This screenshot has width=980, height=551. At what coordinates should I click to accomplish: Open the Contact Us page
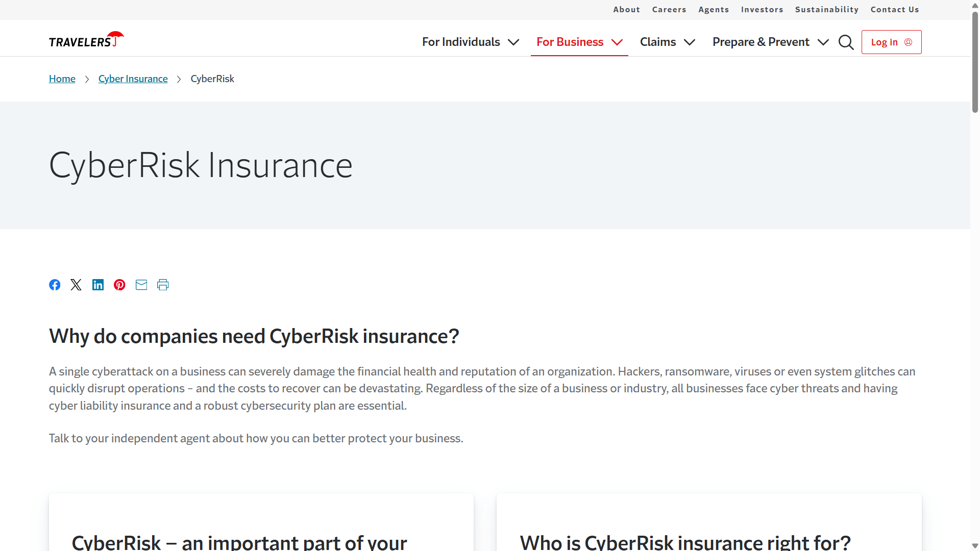(895, 10)
